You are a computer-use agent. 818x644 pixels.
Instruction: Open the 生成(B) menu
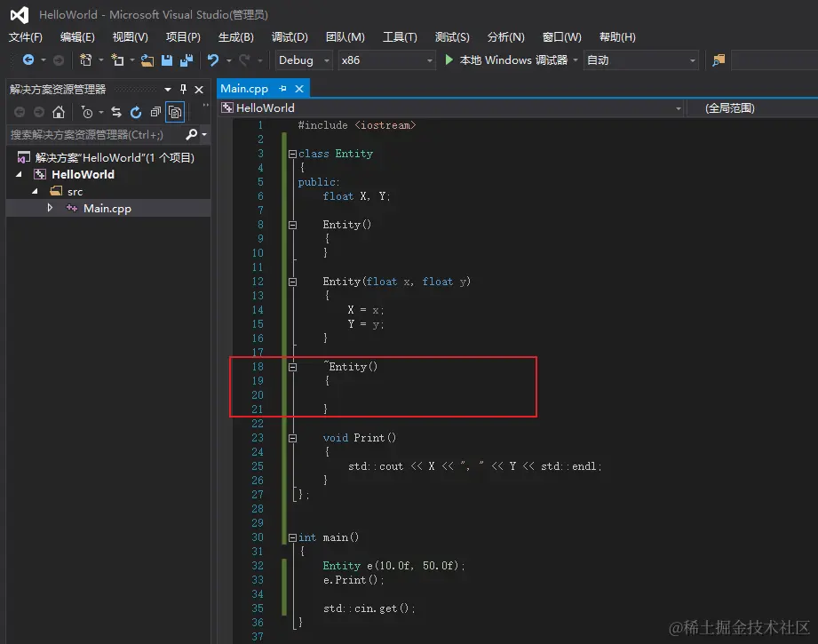(x=235, y=37)
